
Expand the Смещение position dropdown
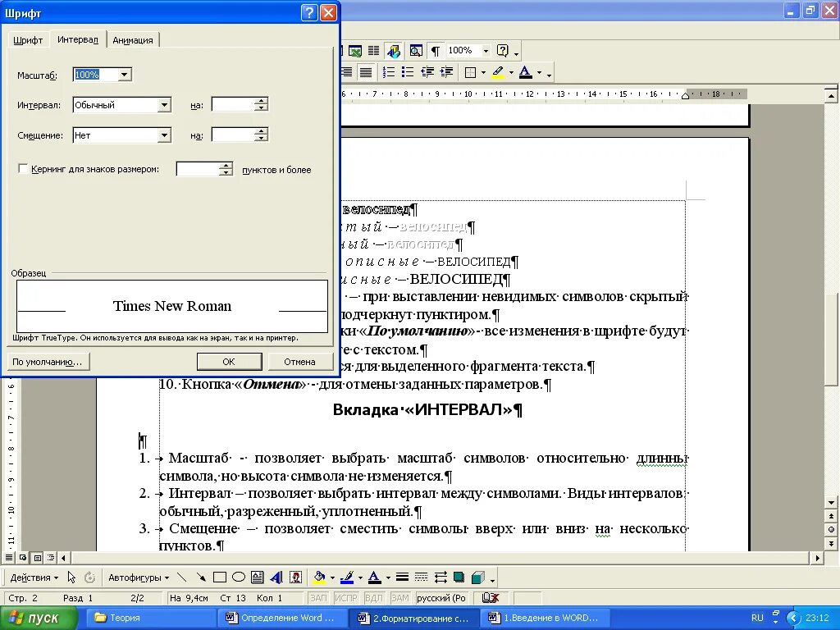tap(164, 135)
